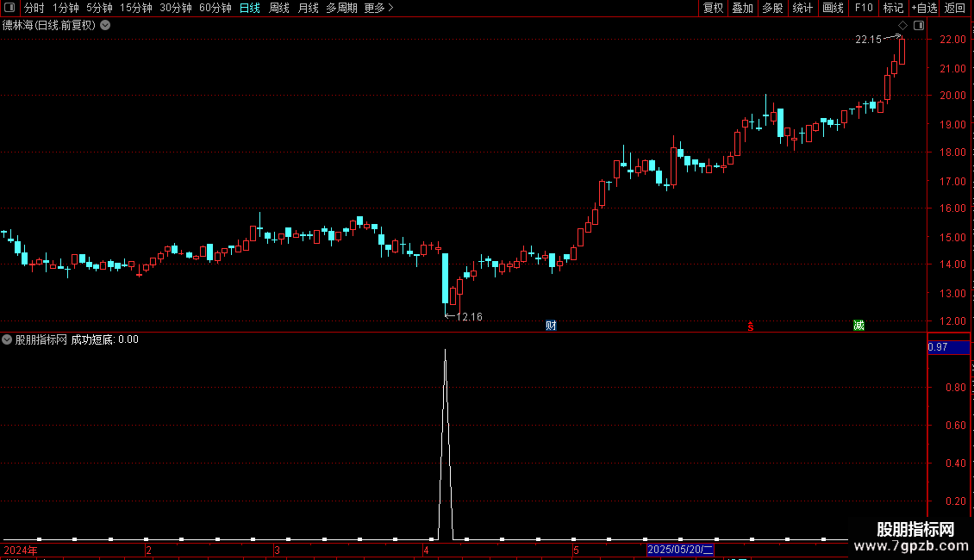Click the 22.15 high price label

(868, 40)
